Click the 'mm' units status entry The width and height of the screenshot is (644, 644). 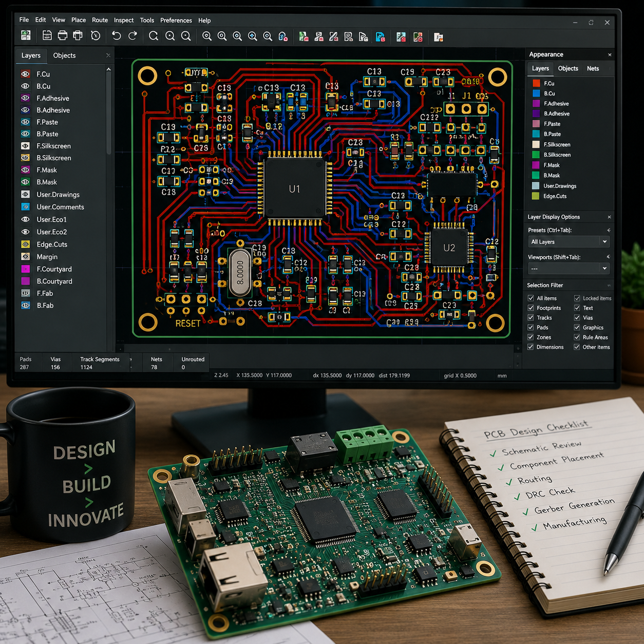(502, 375)
